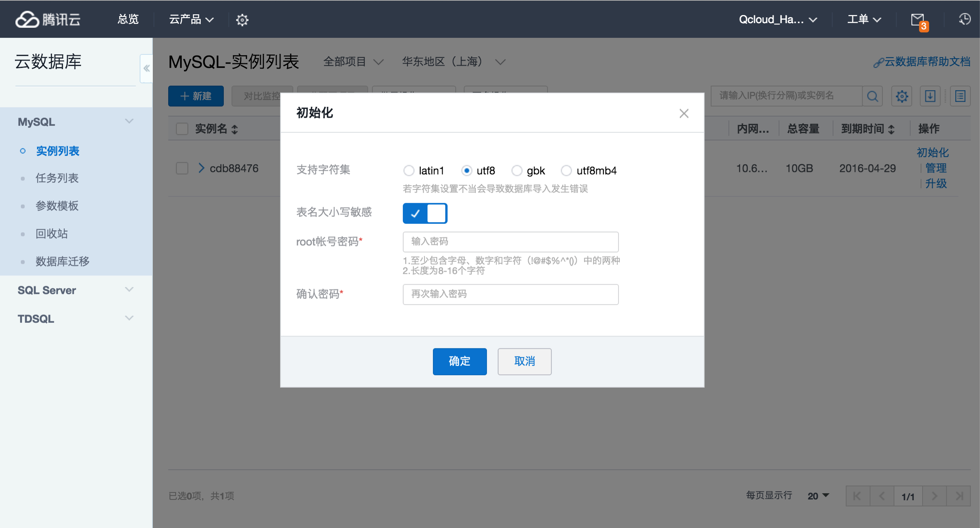
Task: Open 实例列表 in the sidebar
Action: click(57, 151)
